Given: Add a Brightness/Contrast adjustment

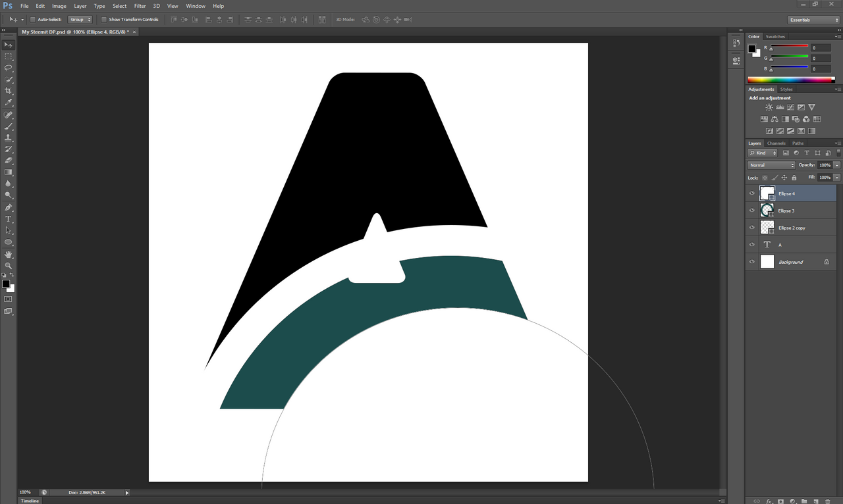Looking at the screenshot, I should click(x=769, y=107).
